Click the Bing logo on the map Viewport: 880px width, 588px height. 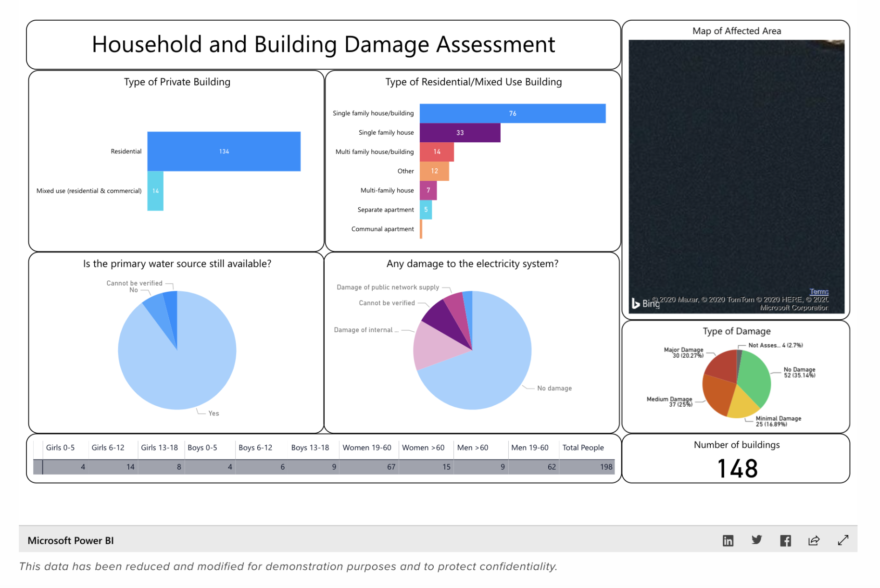[x=646, y=303]
